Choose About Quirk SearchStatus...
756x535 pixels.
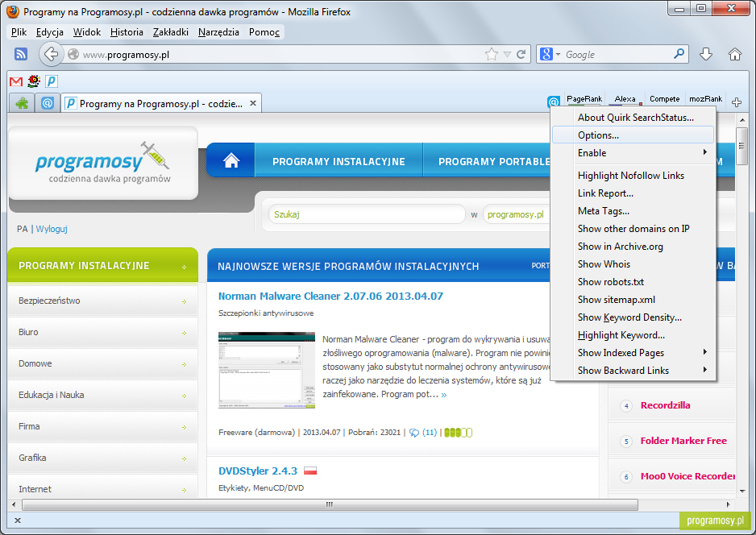[633, 117]
